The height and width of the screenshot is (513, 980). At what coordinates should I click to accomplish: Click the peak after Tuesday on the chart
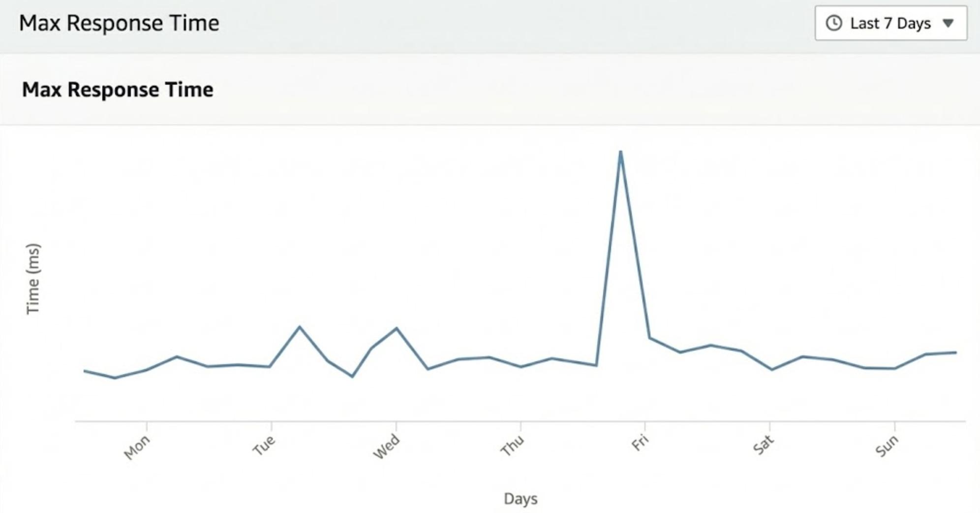[300, 326]
